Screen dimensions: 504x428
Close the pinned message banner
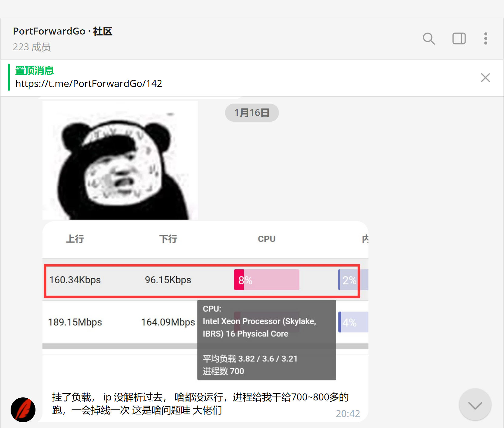(x=485, y=78)
